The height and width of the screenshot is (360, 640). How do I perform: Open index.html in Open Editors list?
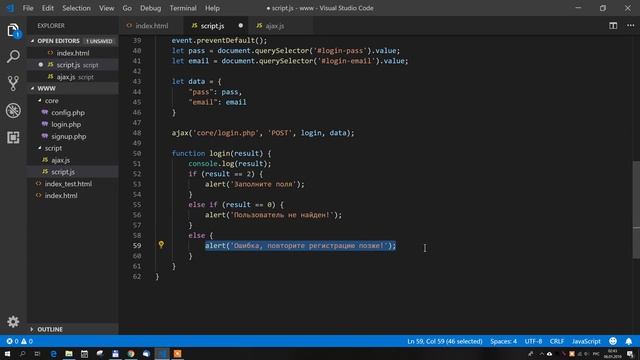coord(73,53)
